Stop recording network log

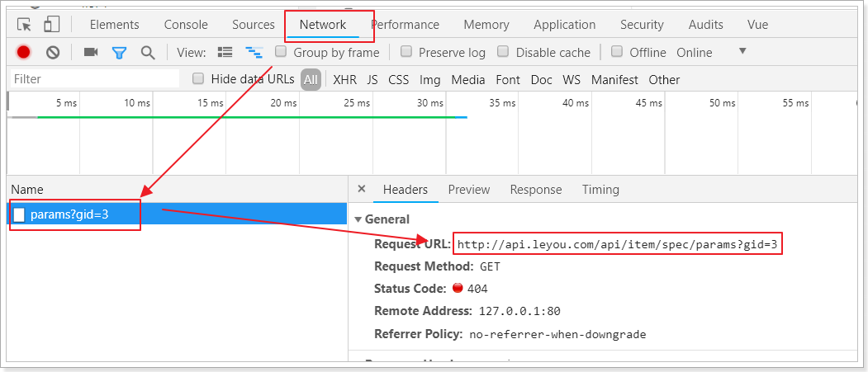tap(24, 53)
